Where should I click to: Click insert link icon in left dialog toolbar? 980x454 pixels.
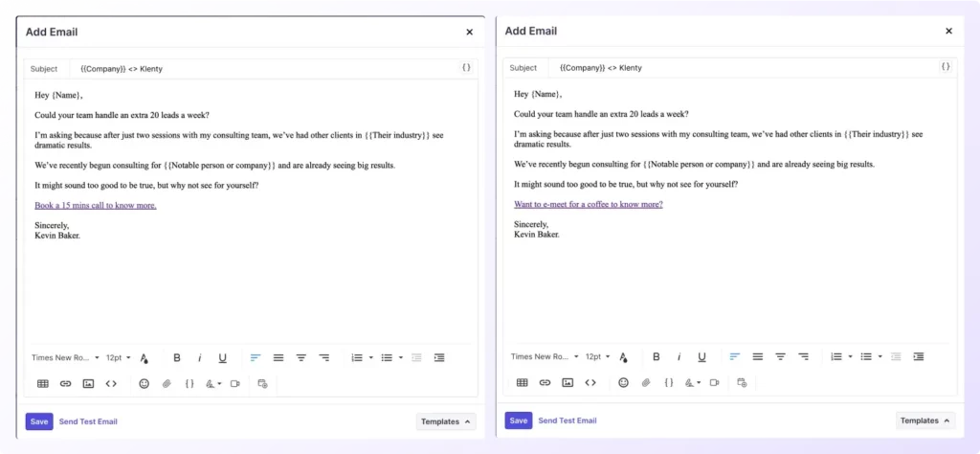(x=66, y=383)
